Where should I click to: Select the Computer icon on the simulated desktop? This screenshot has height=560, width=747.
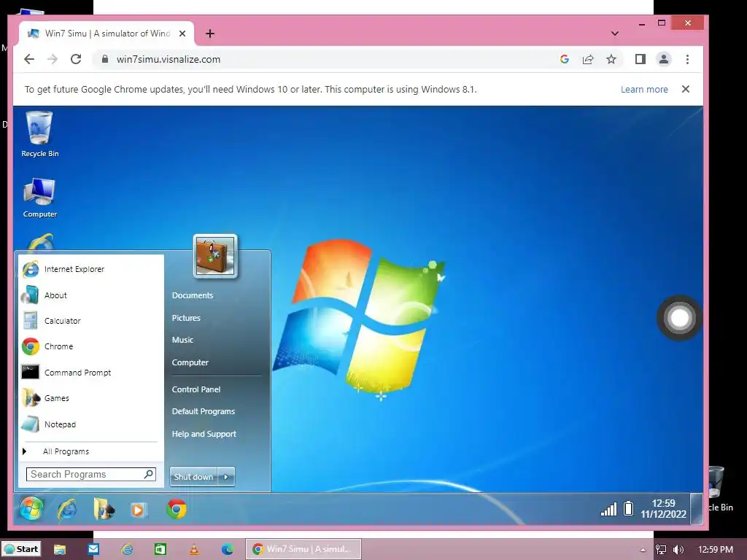[x=40, y=198]
